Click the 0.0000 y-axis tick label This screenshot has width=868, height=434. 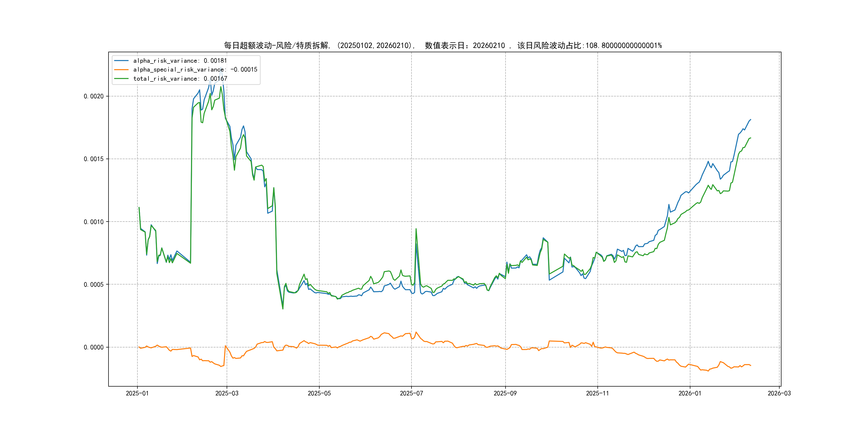(x=94, y=347)
